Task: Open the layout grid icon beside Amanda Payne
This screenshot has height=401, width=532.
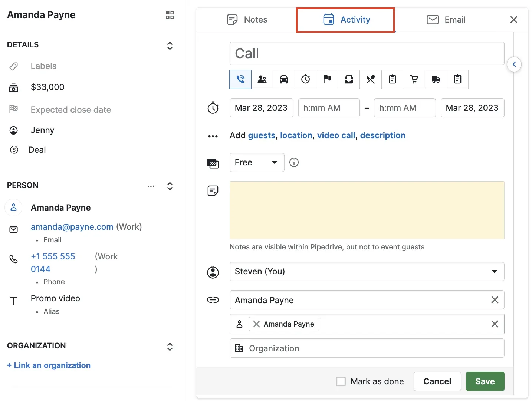Action: tap(170, 15)
